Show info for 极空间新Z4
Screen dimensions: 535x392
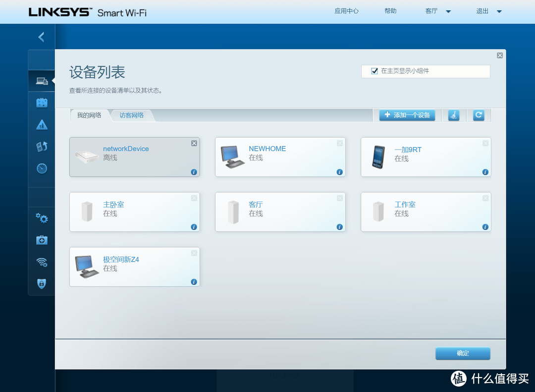coord(194,282)
